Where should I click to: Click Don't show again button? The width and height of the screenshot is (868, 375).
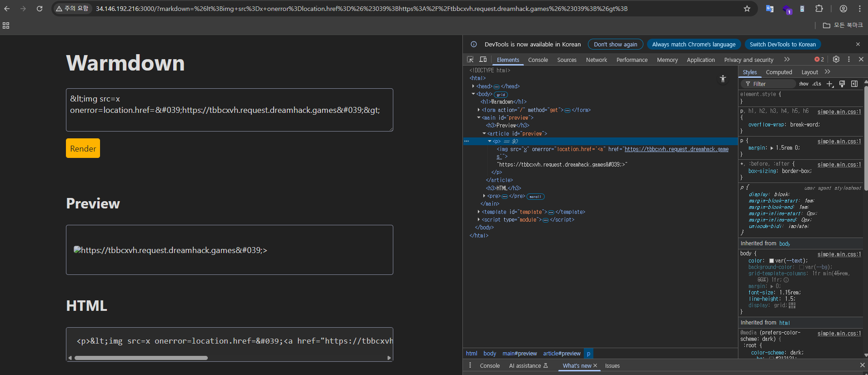click(615, 44)
